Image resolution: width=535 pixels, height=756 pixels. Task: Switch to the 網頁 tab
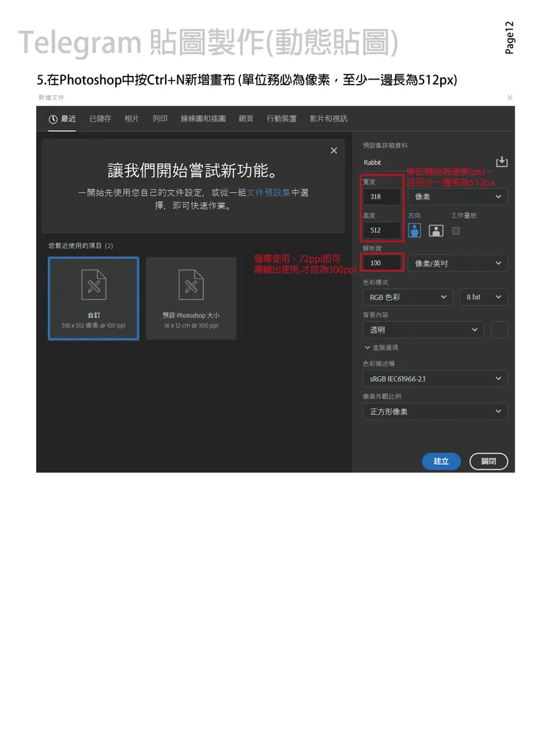coord(246,119)
